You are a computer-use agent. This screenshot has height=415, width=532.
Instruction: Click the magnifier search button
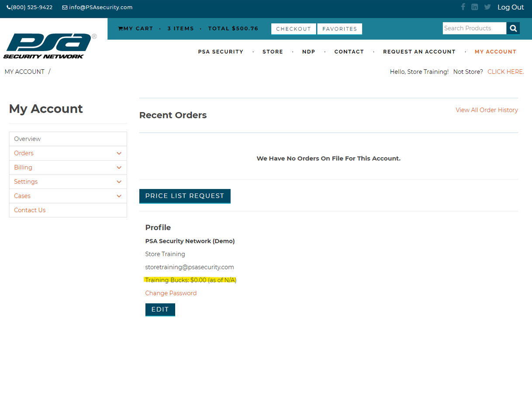[x=513, y=28]
